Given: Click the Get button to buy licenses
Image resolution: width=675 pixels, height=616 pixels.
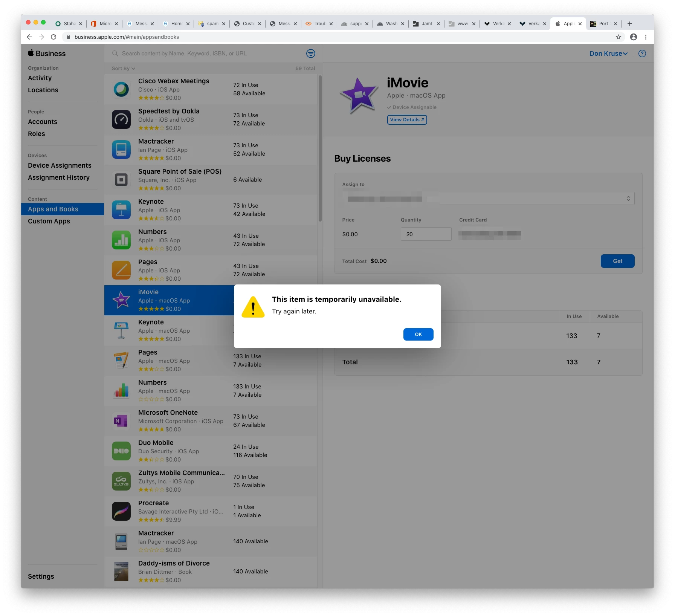Looking at the screenshot, I should (x=617, y=261).
